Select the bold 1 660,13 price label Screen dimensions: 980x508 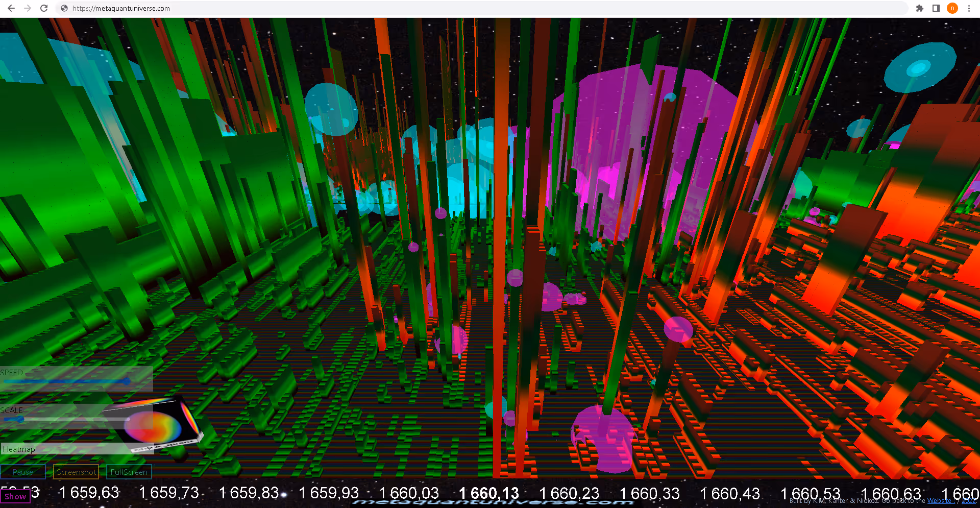(x=488, y=493)
